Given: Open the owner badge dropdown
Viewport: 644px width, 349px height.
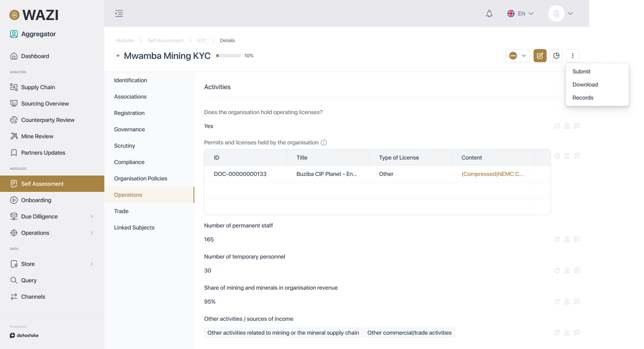Looking at the screenshot, I should click(x=518, y=56).
